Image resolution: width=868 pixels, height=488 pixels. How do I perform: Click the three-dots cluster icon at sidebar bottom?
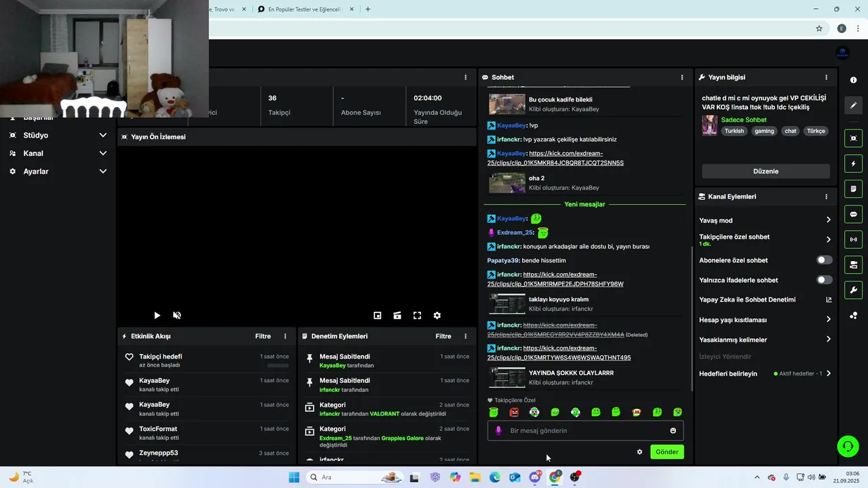pyautogui.click(x=853, y=315)
